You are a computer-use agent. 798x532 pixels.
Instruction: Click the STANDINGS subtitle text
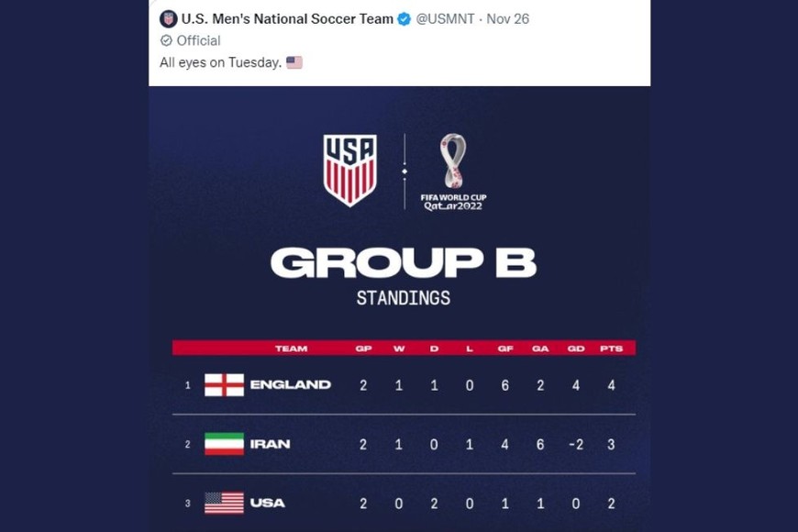403,298
